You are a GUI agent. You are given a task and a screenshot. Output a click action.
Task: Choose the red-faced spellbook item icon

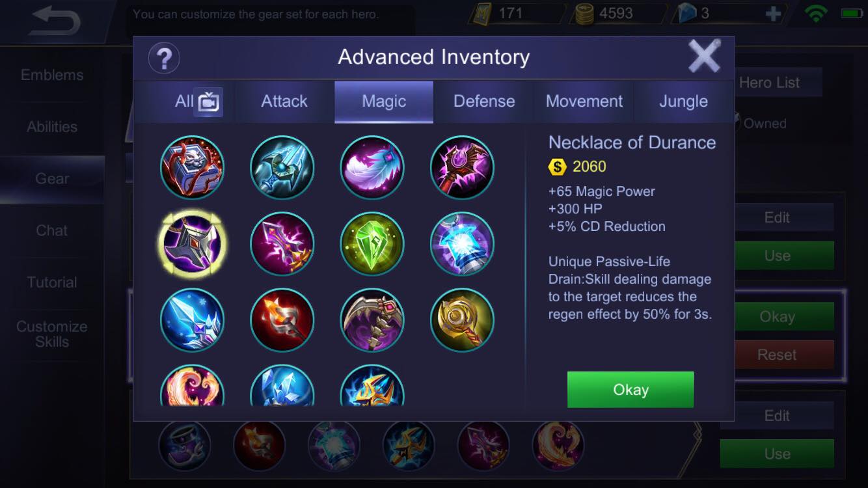(x=192, y=167)
